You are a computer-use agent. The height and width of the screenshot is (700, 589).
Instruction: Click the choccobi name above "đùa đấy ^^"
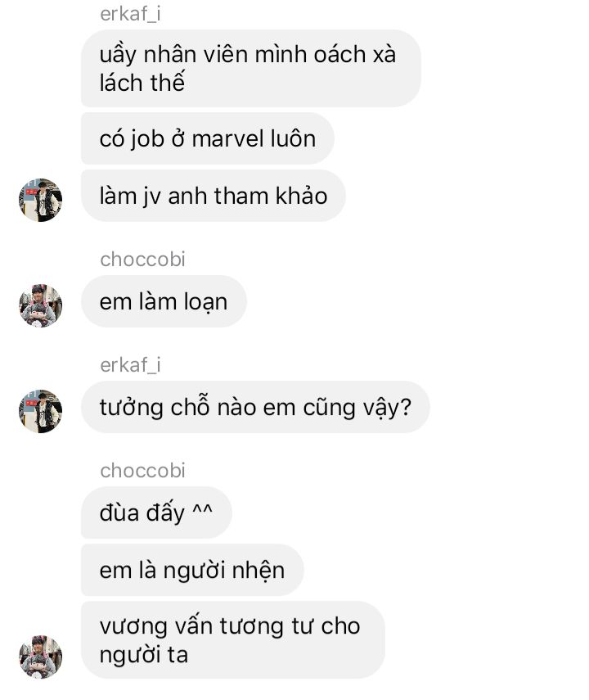point(142,471)
